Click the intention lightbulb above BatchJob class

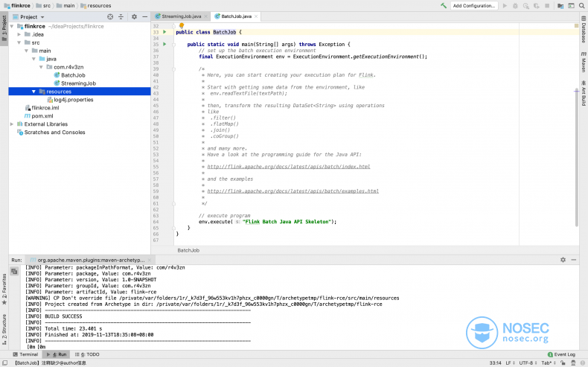click(182, 25)
